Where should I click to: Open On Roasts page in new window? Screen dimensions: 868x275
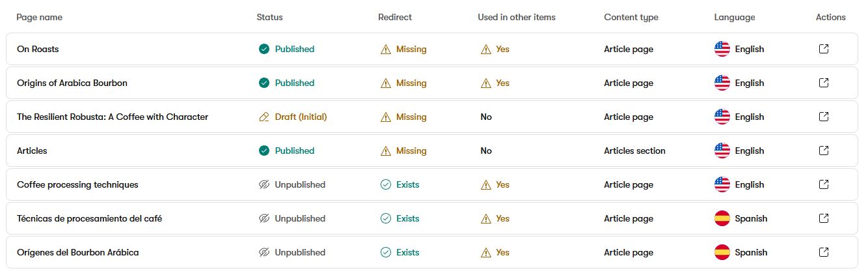823,49
